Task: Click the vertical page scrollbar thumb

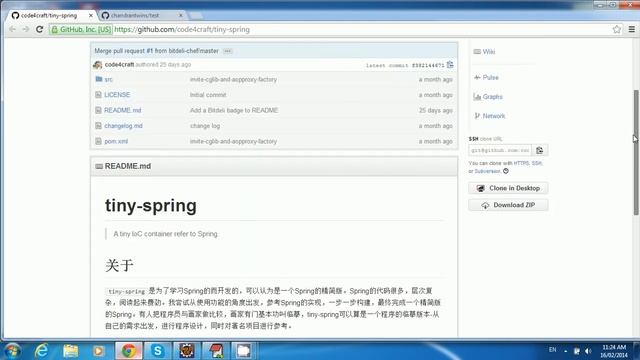Action: click(636, 152)
